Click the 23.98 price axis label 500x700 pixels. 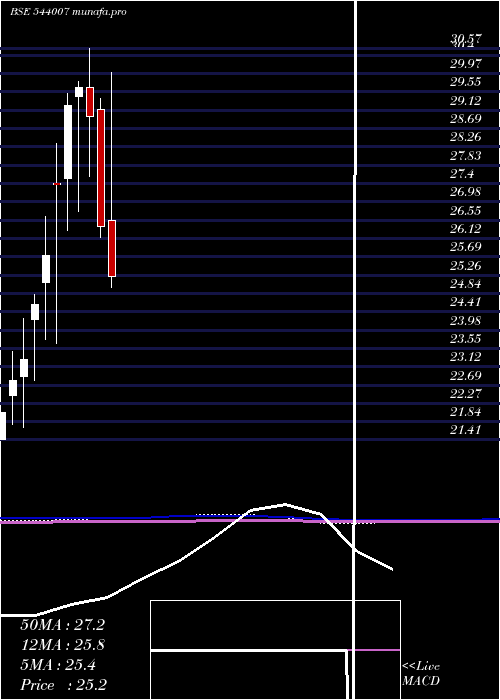(x=466, y=321)
